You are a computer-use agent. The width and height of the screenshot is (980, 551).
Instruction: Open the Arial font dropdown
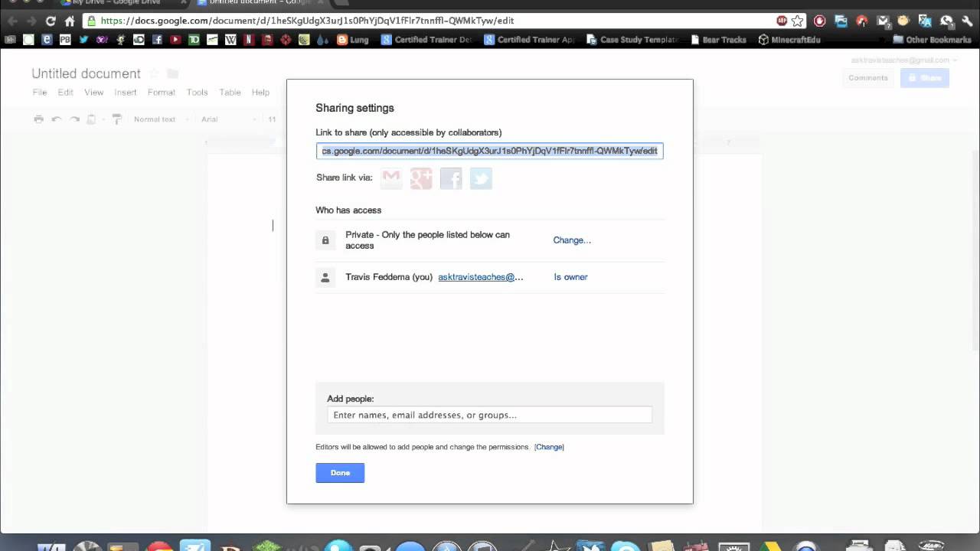228,119
